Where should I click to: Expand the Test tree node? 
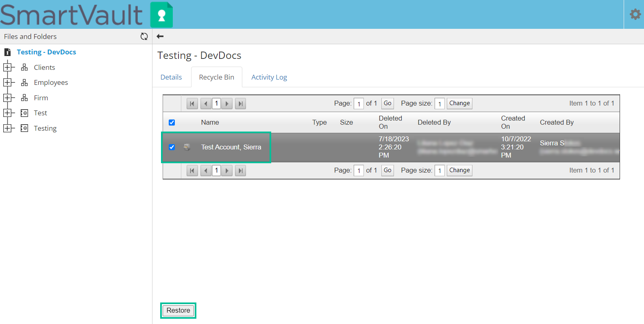[7, 113]
